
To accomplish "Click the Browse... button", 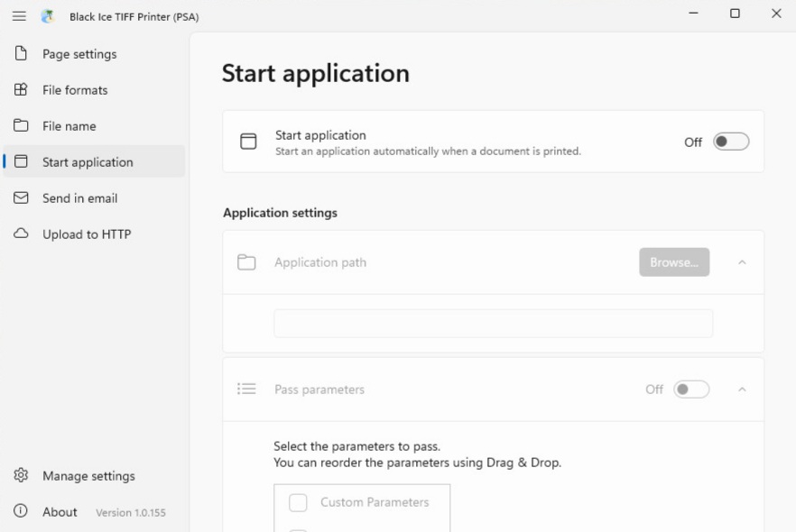I will (x=674, y=262).
